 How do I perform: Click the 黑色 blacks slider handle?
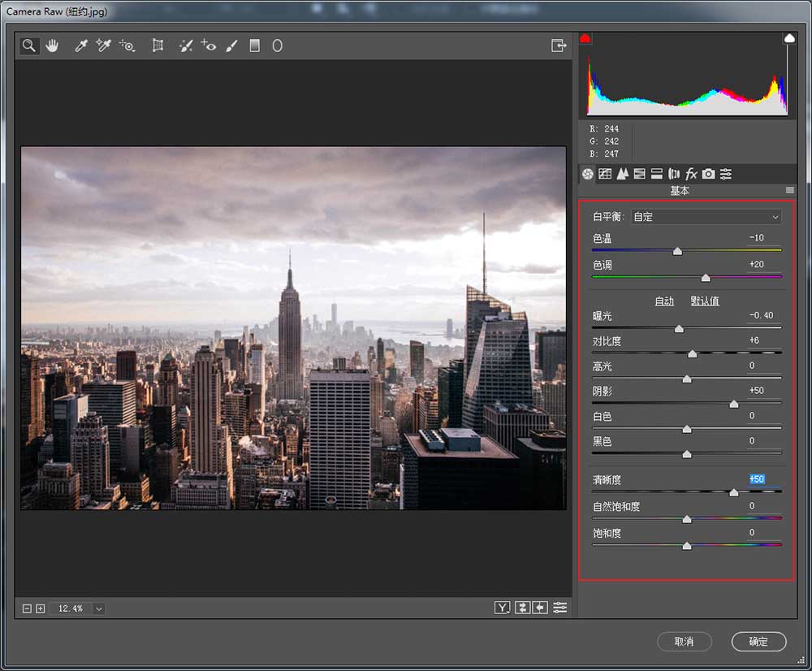(x=687, y=454)
